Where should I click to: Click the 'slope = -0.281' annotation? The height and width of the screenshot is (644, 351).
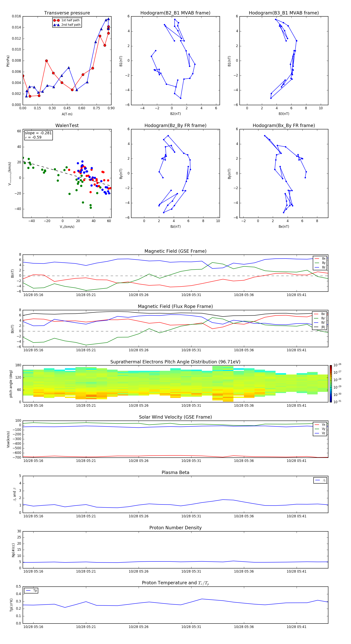(38, 133)
